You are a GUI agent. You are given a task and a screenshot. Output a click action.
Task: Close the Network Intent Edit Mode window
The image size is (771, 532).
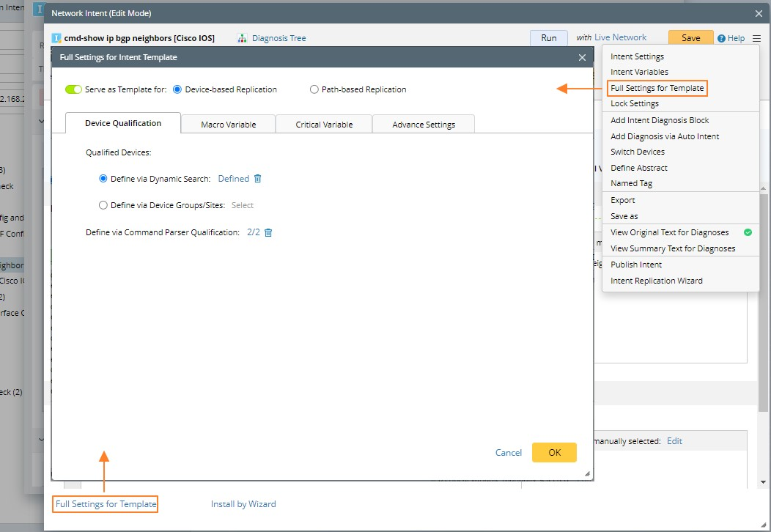(759, 13)
